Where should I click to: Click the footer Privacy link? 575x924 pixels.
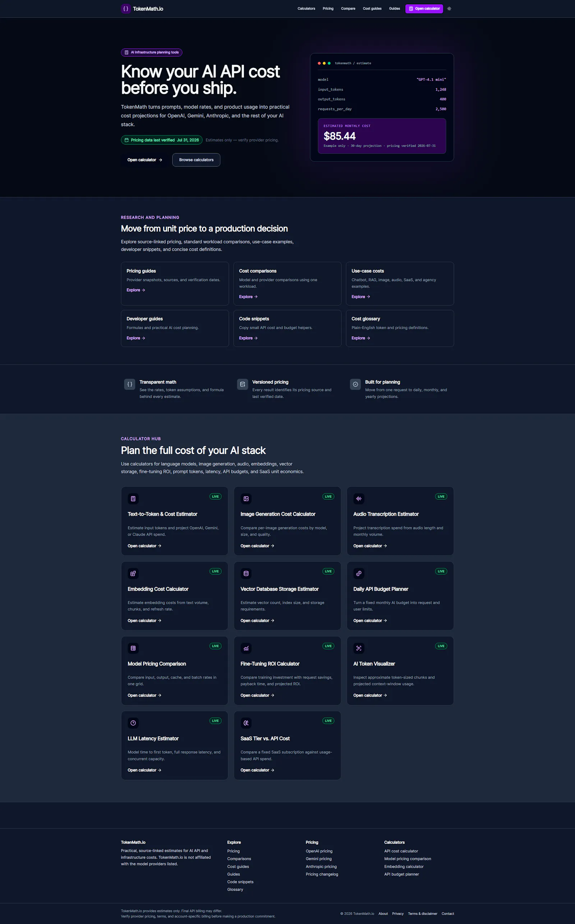coord(398,914)
